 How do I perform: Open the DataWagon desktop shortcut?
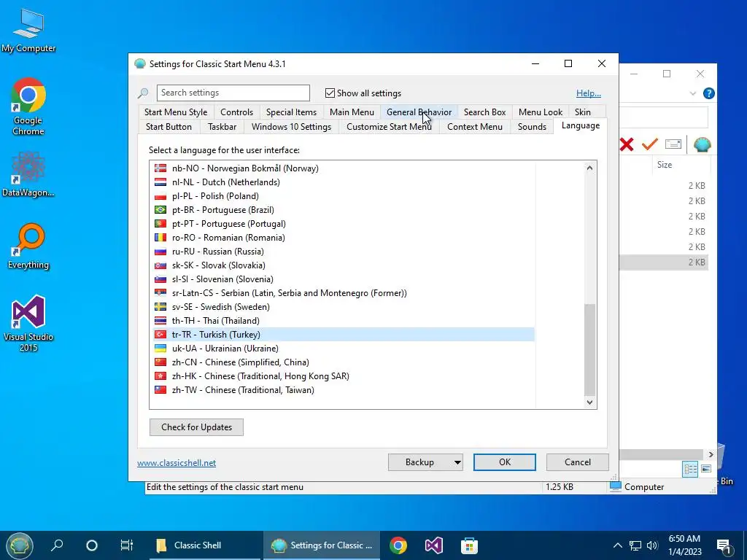(28, 174)
